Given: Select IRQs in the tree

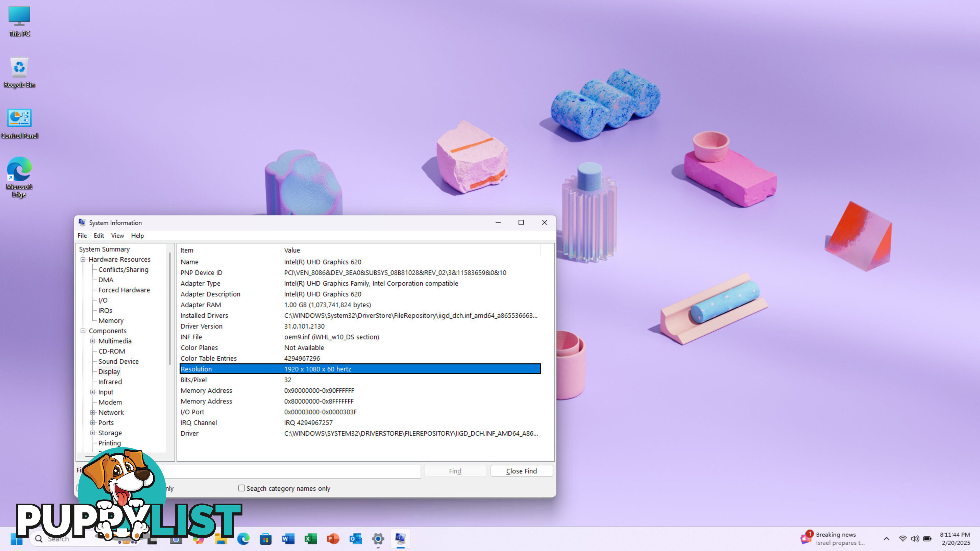Looking at the screenshot, I should click(x=105, y=311).
